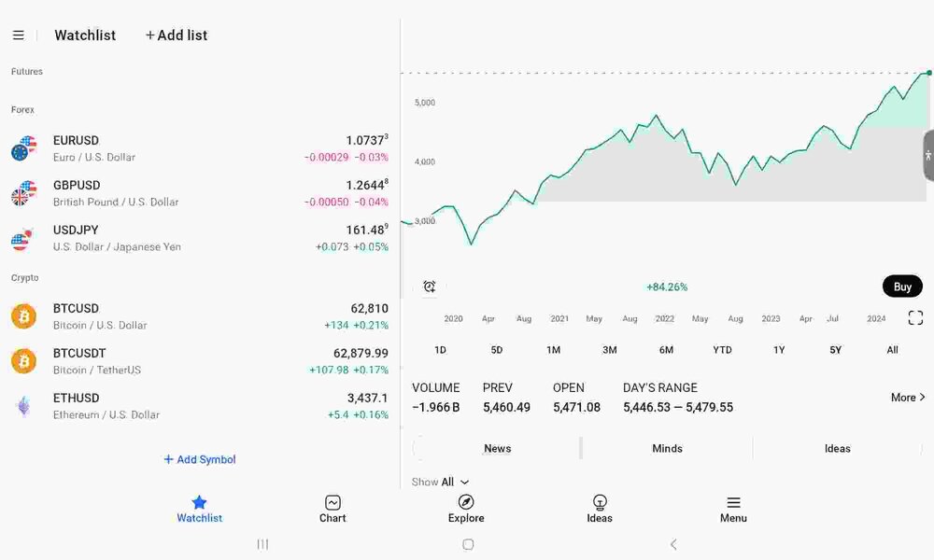934x560 pixels.
Task: Select the YTD time range
Action: [722, 350]
